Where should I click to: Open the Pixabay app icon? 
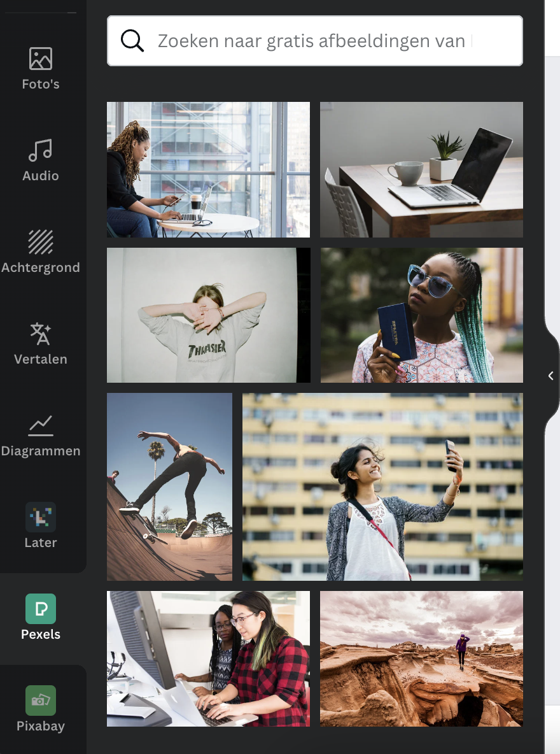pyautogui.click(x=40, y=701)
